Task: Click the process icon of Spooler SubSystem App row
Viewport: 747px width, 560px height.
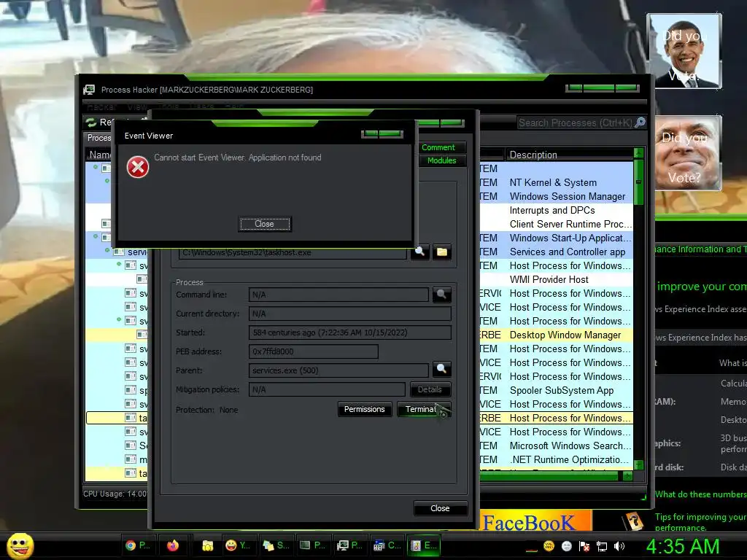Action: [x=131, y=390]
